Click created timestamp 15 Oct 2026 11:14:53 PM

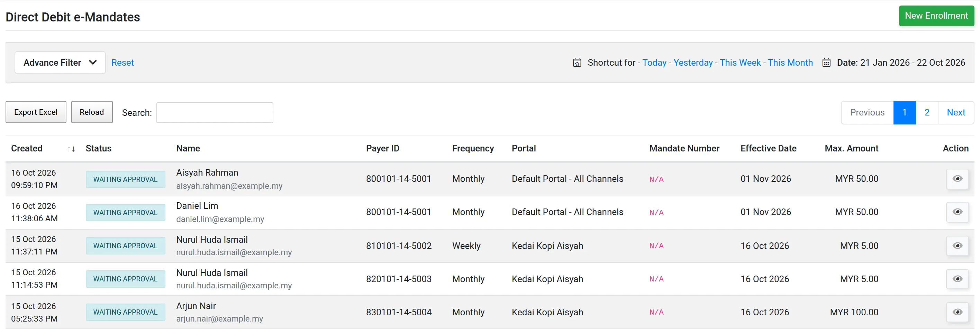pos(34,279)
